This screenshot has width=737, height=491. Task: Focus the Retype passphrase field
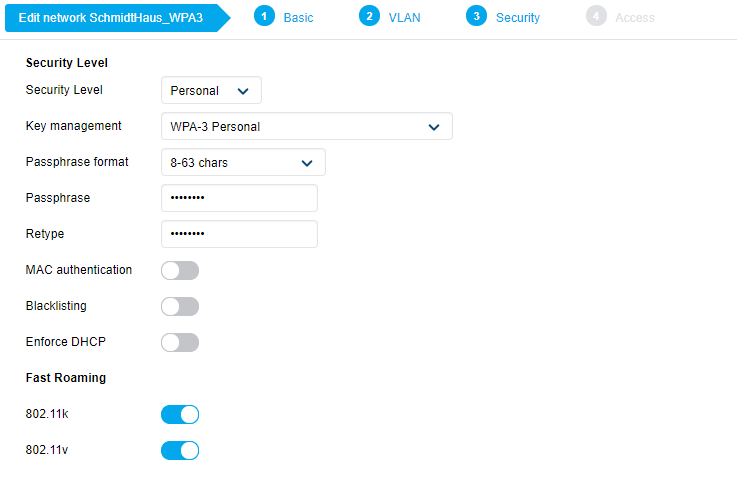pyautogui.click(x=239, y=234)
